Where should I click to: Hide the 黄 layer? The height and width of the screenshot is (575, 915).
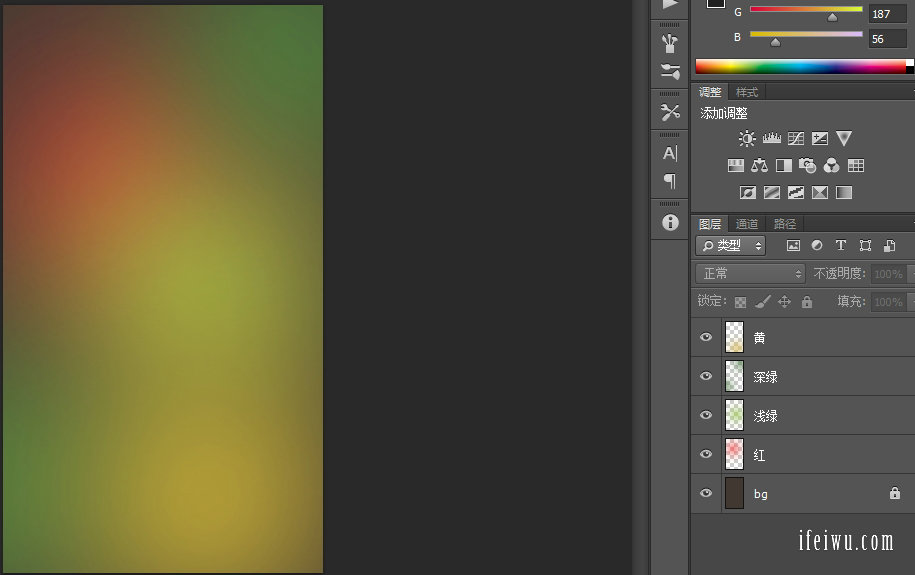click(706, 338)
